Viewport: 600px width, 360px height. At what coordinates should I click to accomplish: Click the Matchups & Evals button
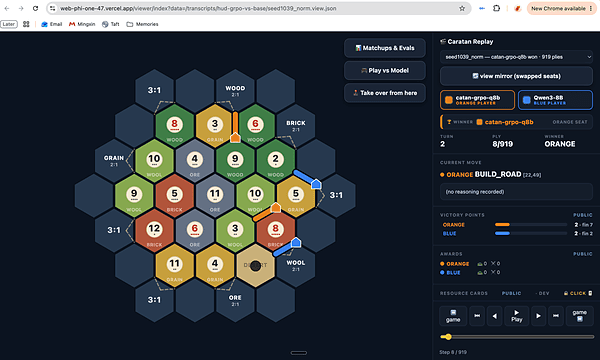coord(385,48)
